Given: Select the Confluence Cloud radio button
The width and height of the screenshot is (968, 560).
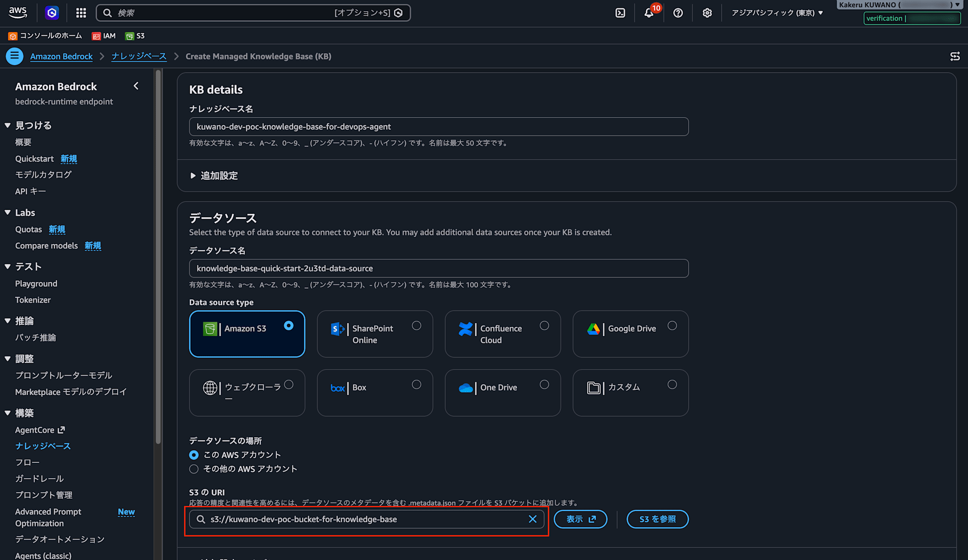Looking at the screenshot, I should coord(544,325).
